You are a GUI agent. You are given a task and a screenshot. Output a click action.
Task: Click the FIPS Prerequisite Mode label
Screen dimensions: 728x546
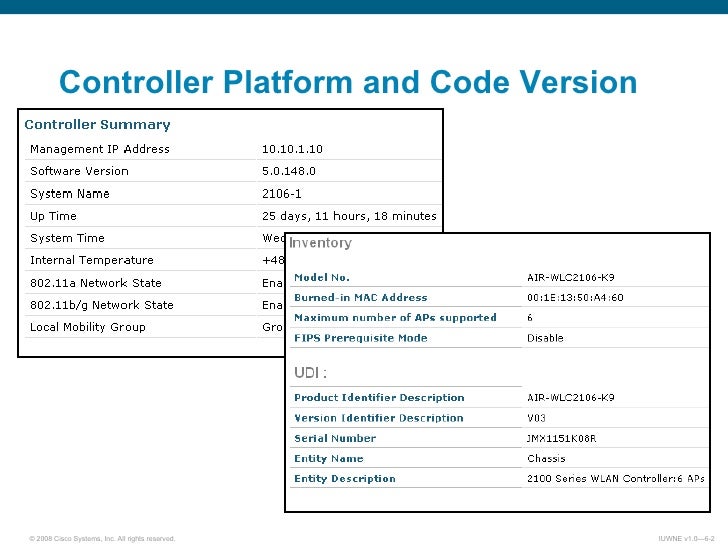361,338
